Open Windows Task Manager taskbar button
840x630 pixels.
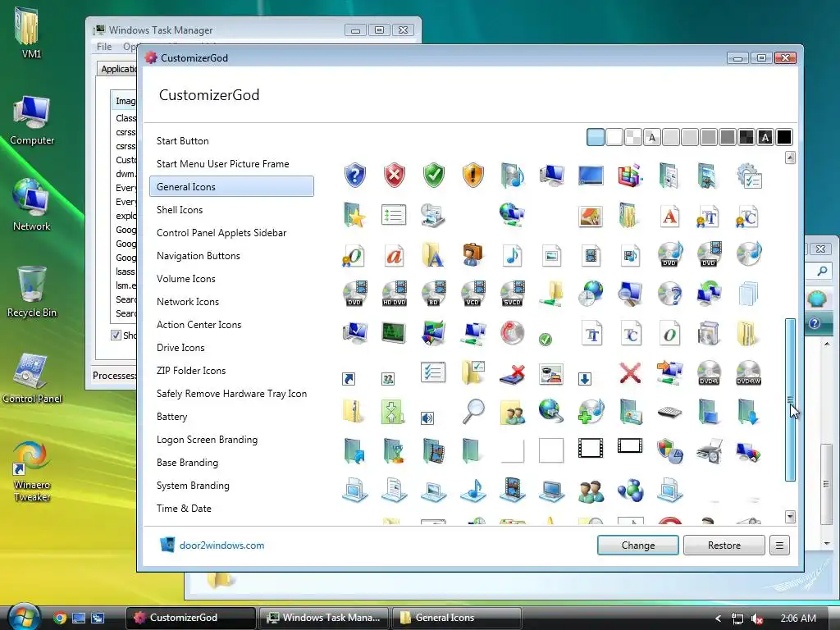(x=324, y=618)
